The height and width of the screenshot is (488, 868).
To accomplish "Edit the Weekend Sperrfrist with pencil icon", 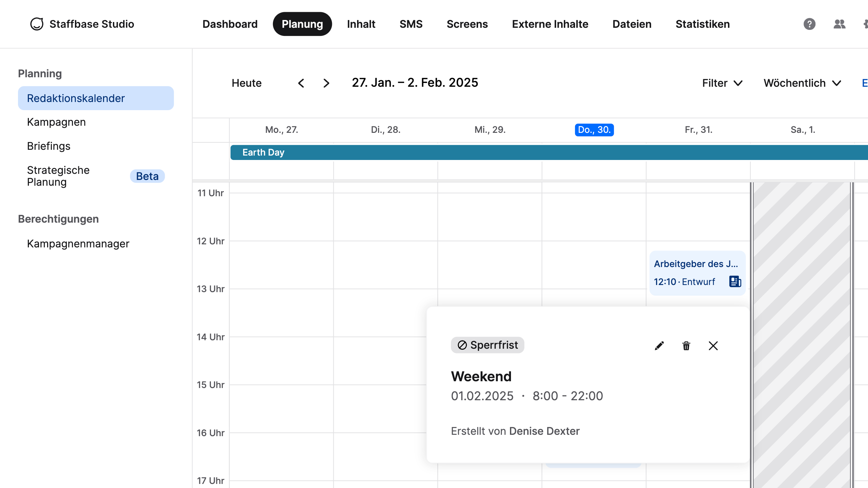I will coord(659,346).
